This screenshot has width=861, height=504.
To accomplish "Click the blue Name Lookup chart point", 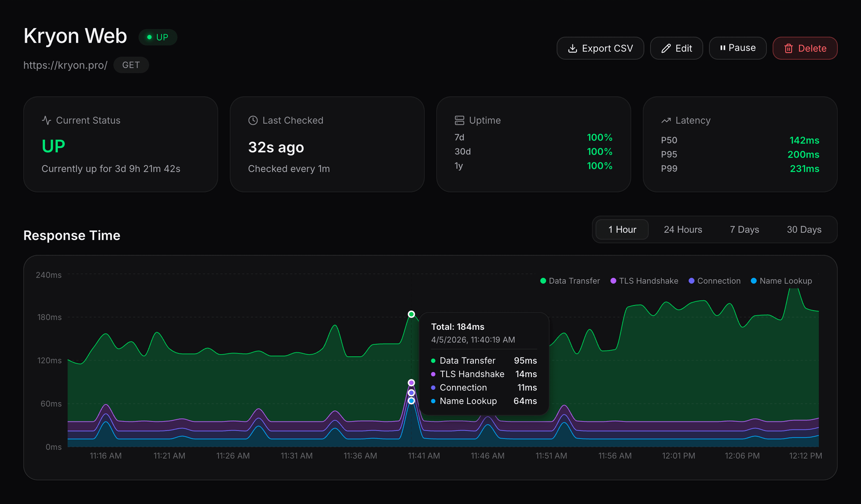I will pos(411,401).
